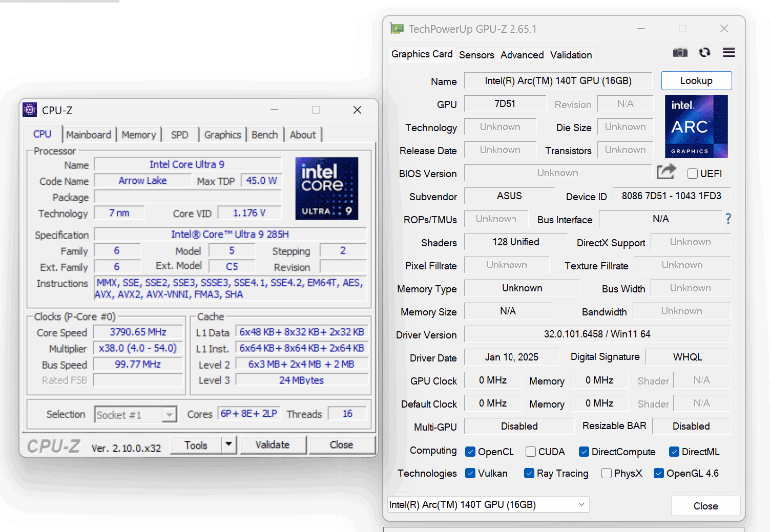The height and width of the screenshot is (532, 770).
Task: Expand the Tools dropdown arrow in CPU-Z
Action: pyautogui.click(x=229, y=444)
